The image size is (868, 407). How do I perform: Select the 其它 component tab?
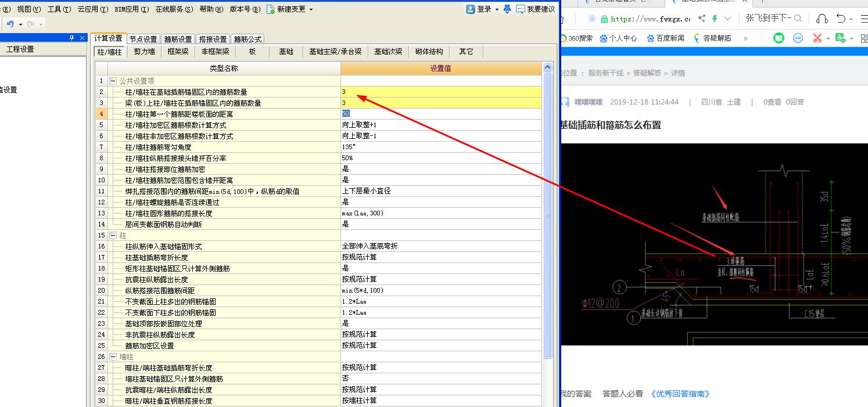467,52
